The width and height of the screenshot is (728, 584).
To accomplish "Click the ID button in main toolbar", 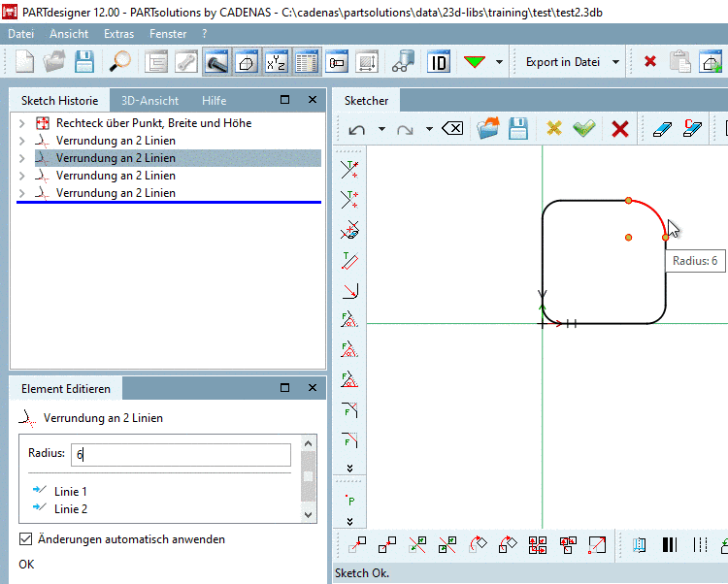I will pyautogui.click(x=440, y=62).
